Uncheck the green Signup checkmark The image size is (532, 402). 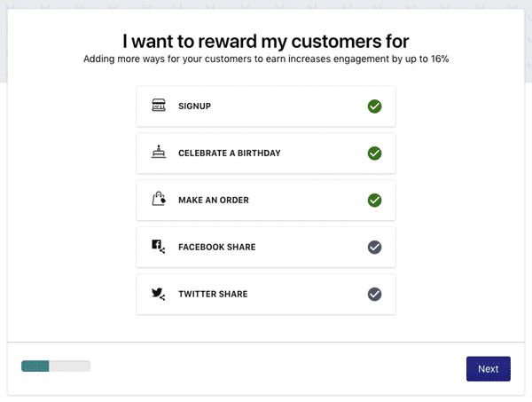pyautogui.click(x=374, y=106)
